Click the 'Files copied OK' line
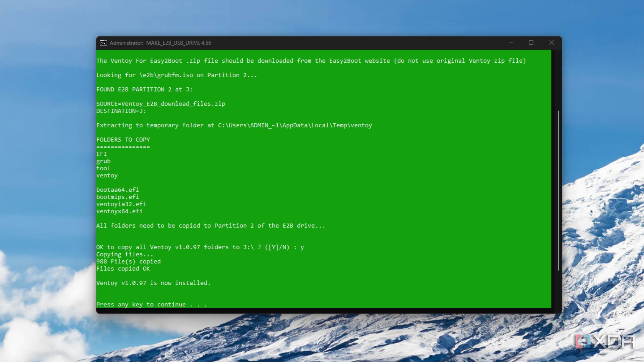Screen dimensions: 644x362 tap(123, 269)
